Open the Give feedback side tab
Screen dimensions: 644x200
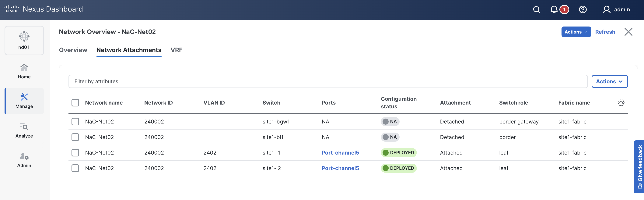639,167
